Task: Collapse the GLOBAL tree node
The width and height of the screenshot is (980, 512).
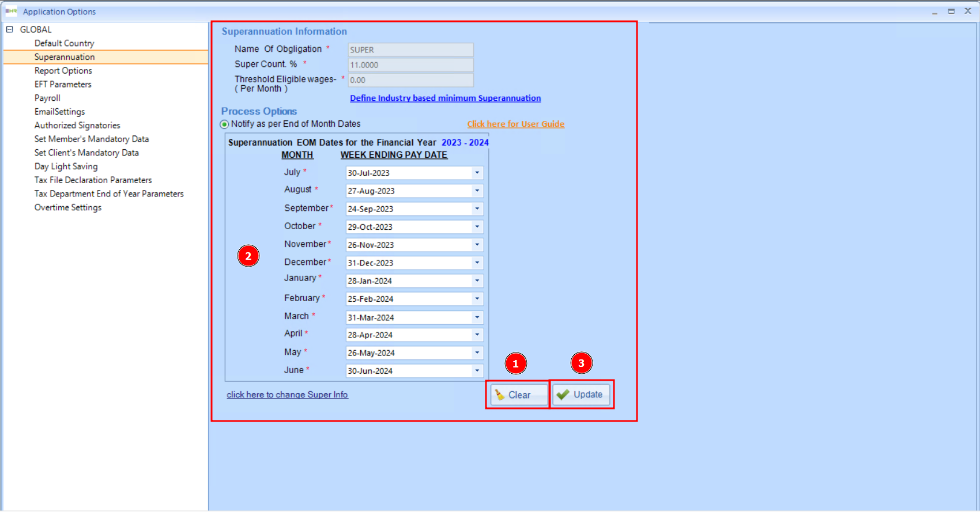Action: coord(9,29)
